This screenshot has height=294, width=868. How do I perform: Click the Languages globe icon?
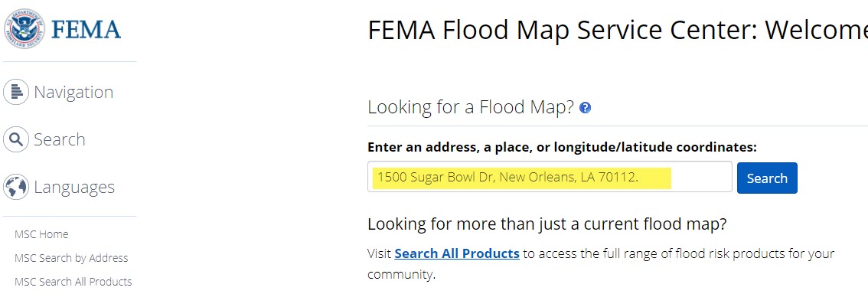(16, 187)
